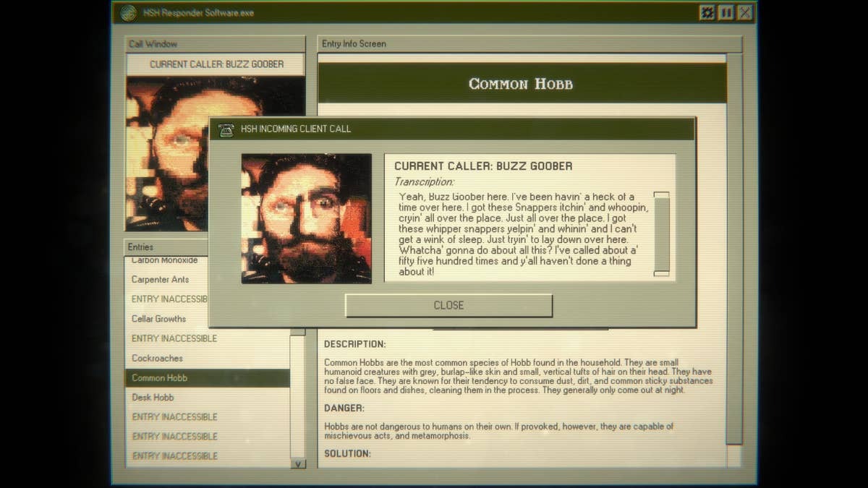Click the globe logo in the title bar
868x488 pixels.
(128, 13)
